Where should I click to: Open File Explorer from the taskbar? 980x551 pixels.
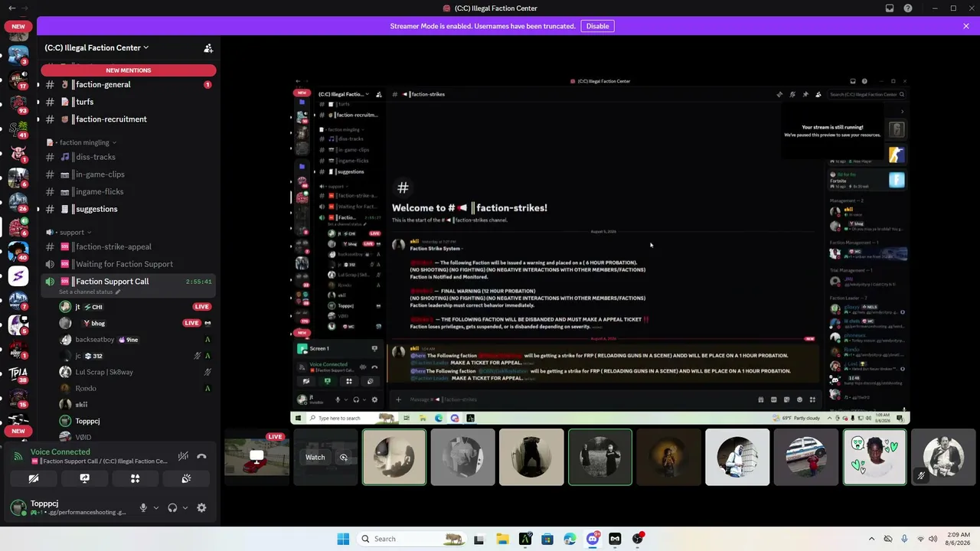coord(502,539)
